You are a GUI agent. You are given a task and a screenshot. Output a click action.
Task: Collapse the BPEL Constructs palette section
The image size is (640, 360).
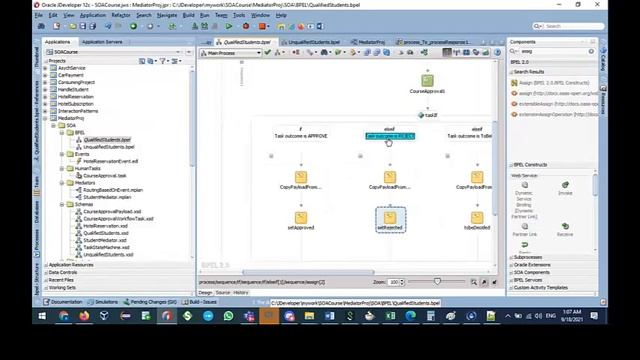(x=511, y=165)
